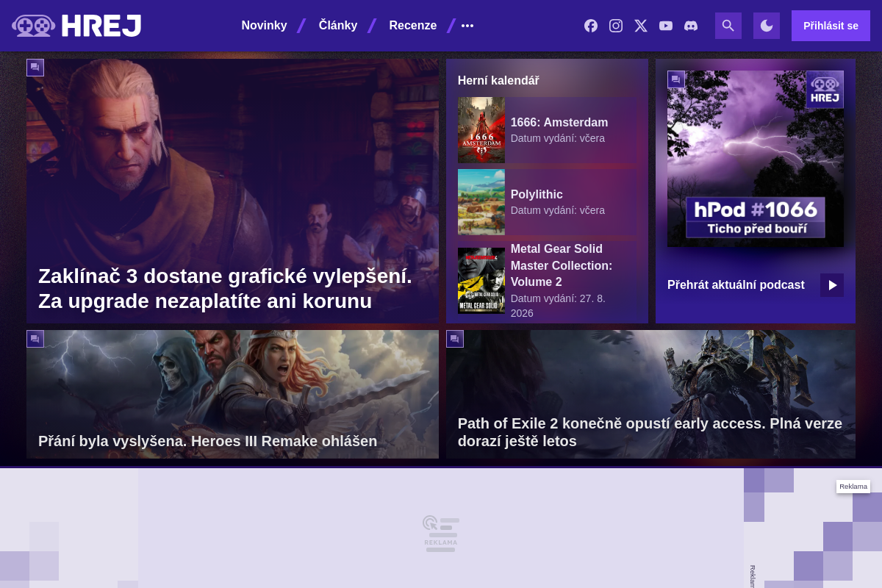
Task: Open comments icon on Path of Exile 2 article
Action: [x=455, y=339]
